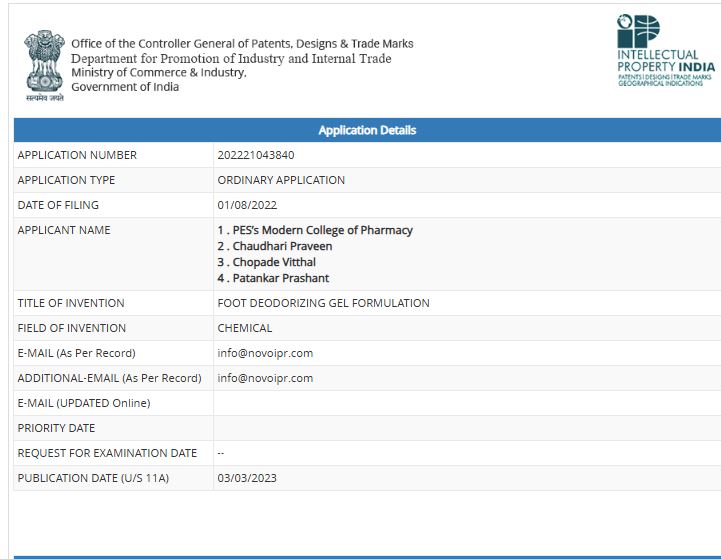Click the Indian national emblem logo
The image size is (721, 559).
tap(44, 65)
